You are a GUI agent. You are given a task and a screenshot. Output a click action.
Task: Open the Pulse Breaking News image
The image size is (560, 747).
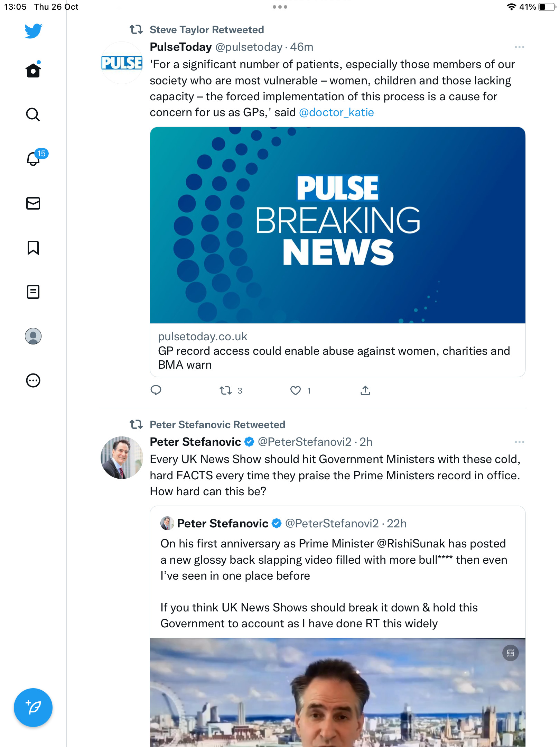click(x=338, y=225)
